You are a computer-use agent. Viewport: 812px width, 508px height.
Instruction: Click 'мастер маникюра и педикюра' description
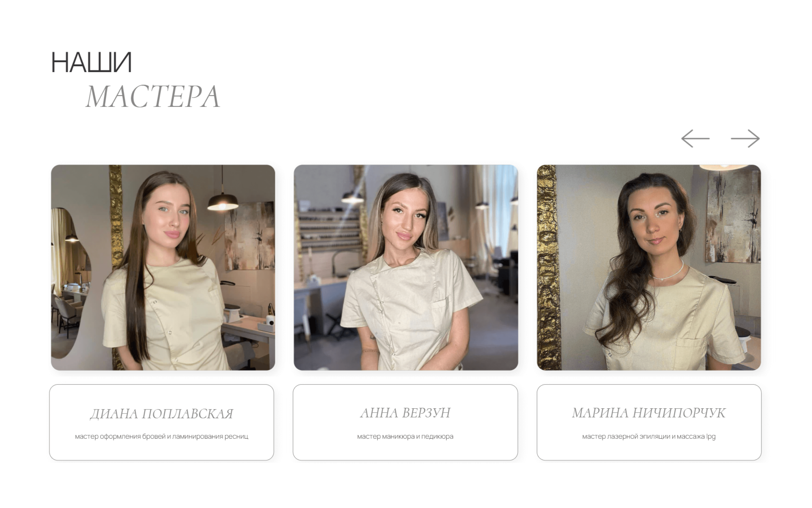(405, 436)
